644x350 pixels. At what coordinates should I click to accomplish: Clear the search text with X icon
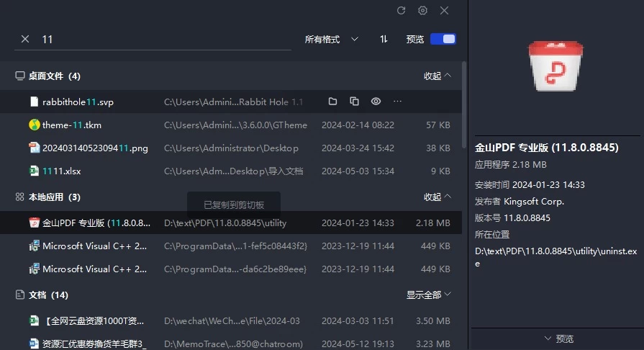(25, 39)
